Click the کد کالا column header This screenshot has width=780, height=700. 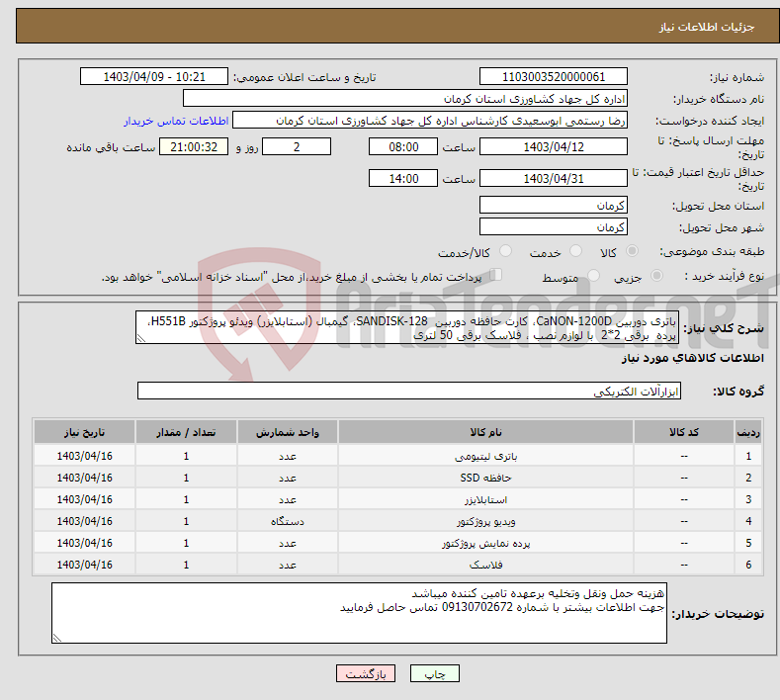click(684, 432)
